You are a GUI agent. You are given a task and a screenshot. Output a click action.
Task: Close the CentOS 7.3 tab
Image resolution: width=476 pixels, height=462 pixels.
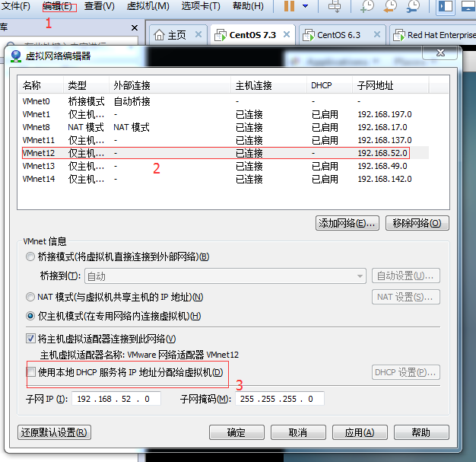coord(286,34)
